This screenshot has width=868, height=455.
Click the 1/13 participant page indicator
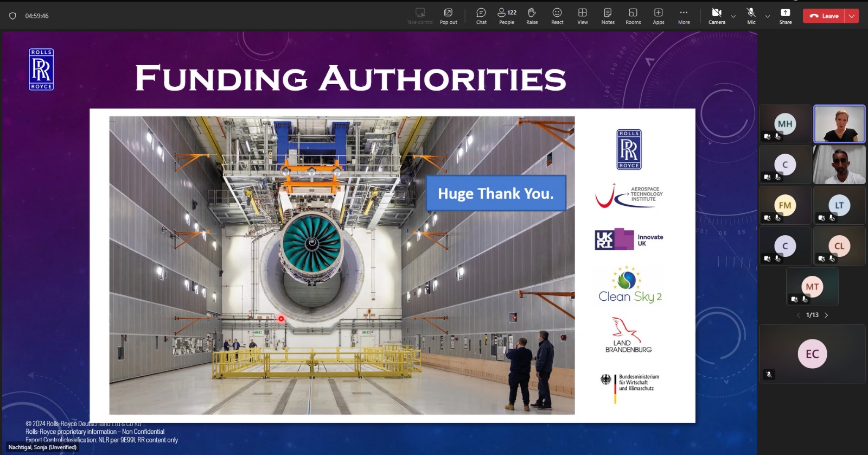point(812,315)
